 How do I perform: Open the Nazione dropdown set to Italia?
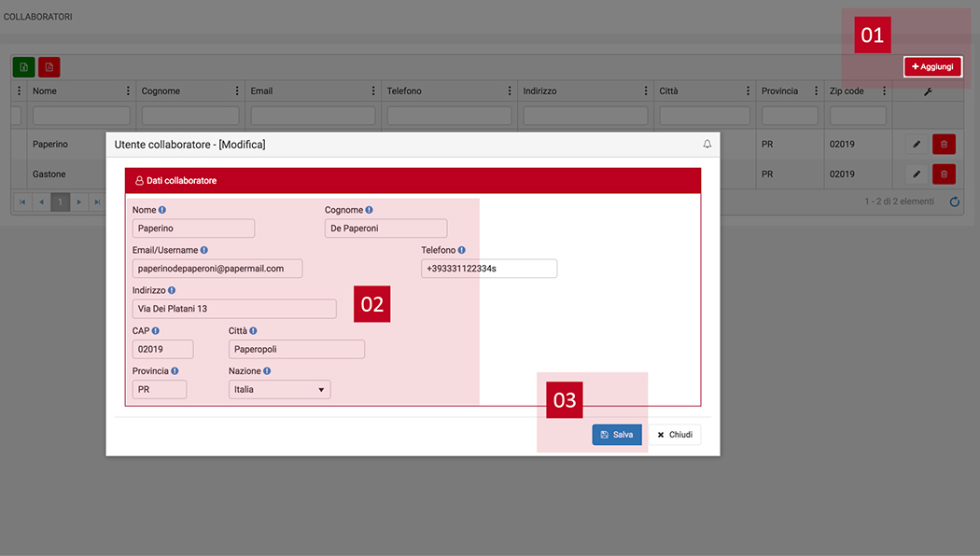coord(279,389)
